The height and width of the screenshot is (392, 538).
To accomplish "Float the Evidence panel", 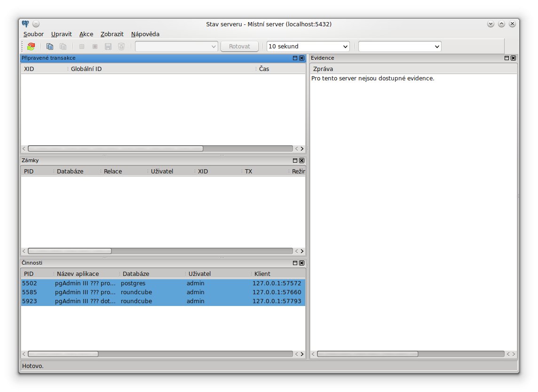I will [x=507, y=58].
